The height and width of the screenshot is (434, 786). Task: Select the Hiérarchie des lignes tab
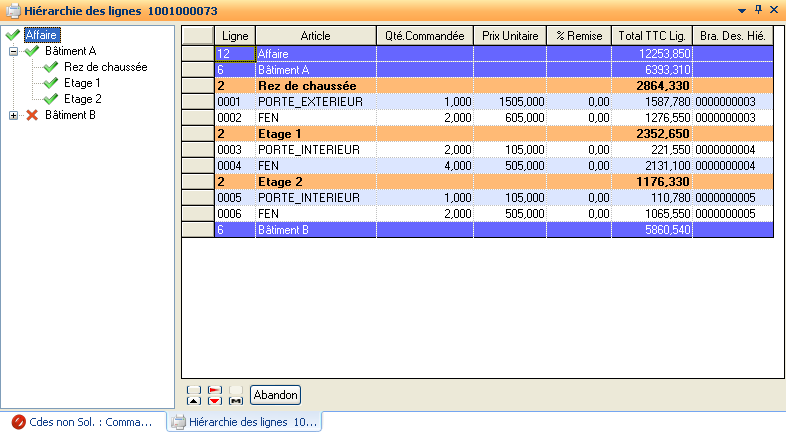click(x=245, y=422)
